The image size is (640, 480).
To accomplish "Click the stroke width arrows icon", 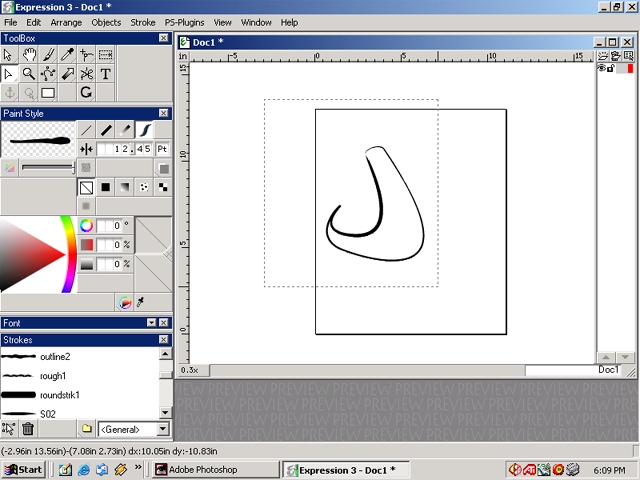I will pyautogui.click(x=86, y=149).
